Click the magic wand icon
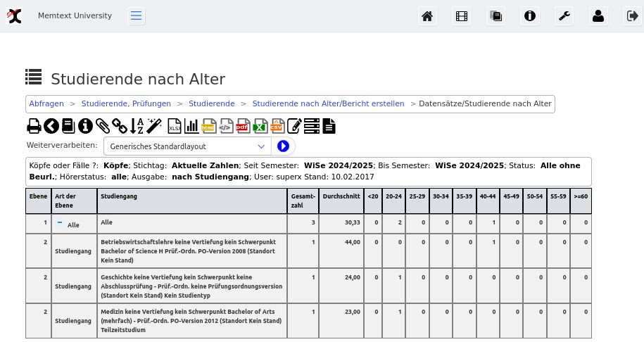This screenshot has height=342, width=644. point(154,126)
